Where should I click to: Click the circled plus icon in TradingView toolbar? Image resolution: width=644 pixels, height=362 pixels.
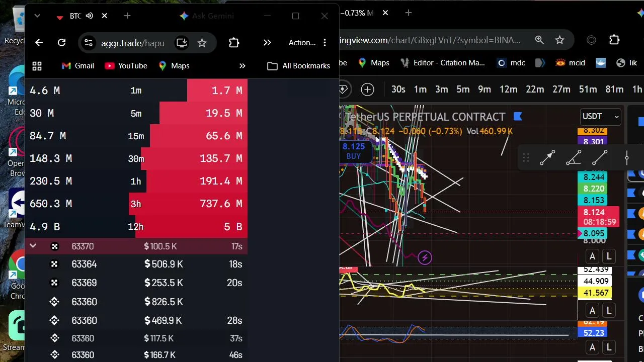coord(368,89)
